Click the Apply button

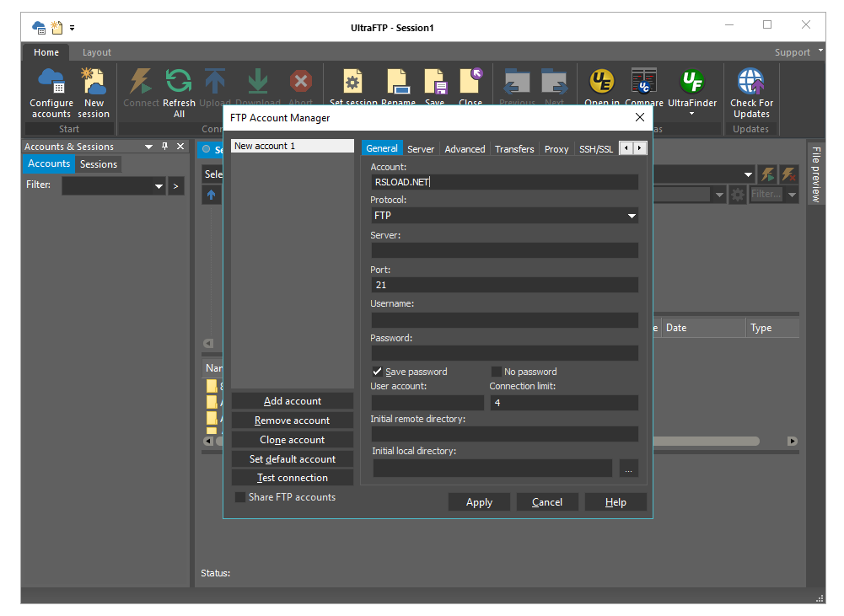[479, 502]
